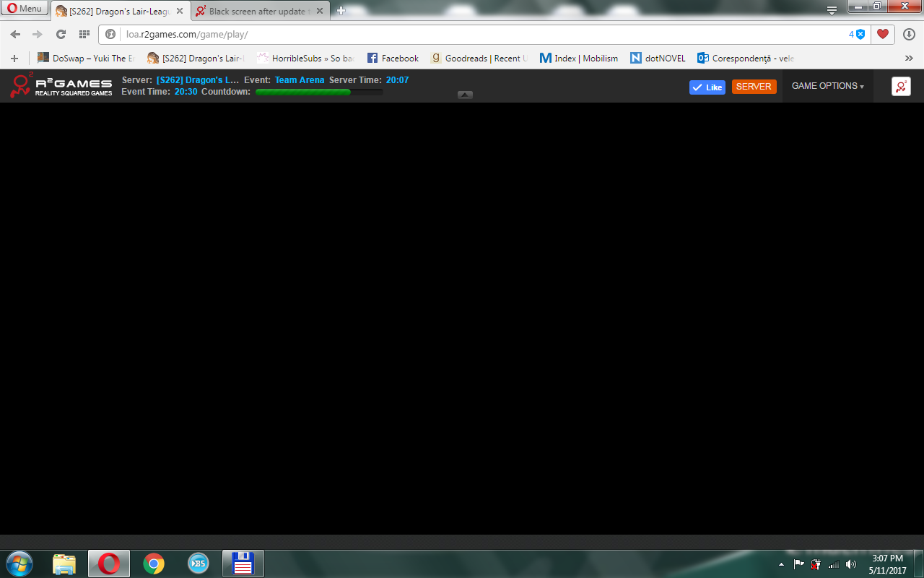Switch to Black screen after update tab

coord(256,12)
